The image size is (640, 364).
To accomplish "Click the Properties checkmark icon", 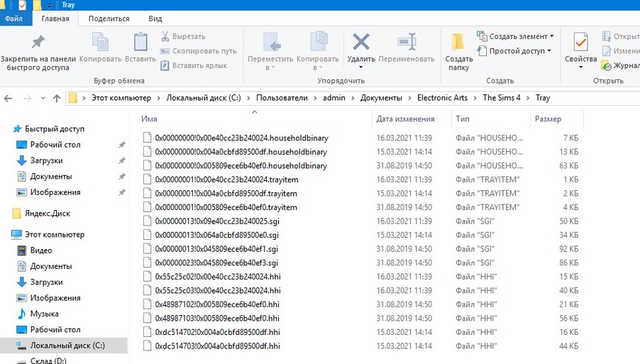I will [580, 43].
